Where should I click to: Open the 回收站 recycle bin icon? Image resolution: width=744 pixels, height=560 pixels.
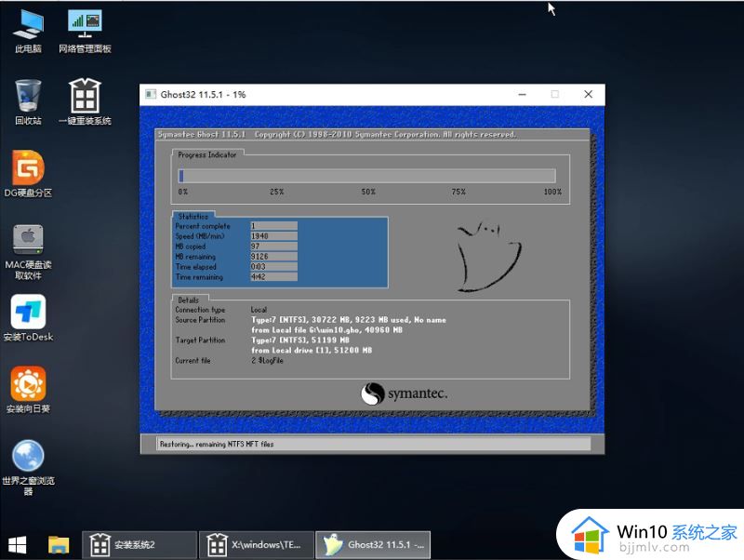tap(28, 102)
